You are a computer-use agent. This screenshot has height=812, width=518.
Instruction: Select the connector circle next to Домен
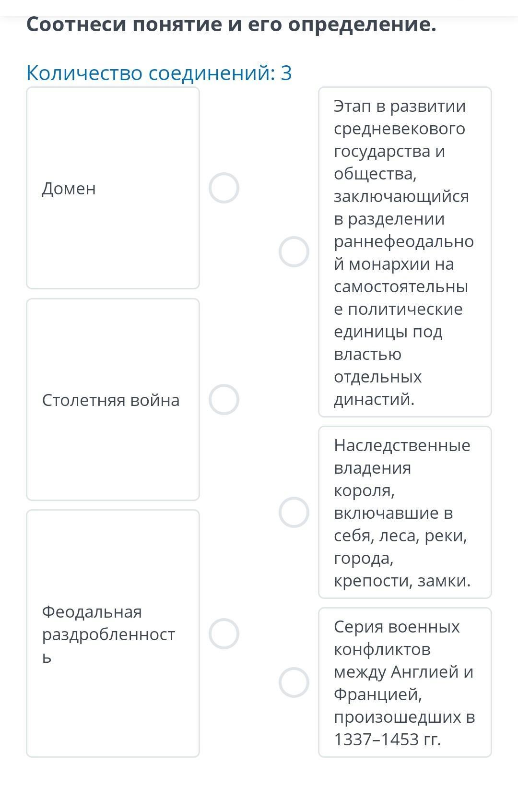[x=224, y=188]
